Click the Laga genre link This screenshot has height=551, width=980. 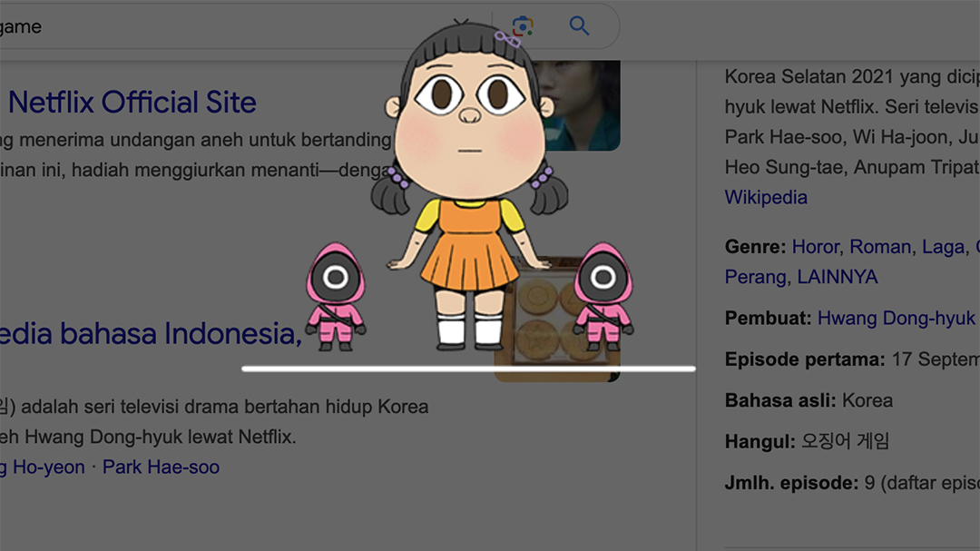pos(943,246)
